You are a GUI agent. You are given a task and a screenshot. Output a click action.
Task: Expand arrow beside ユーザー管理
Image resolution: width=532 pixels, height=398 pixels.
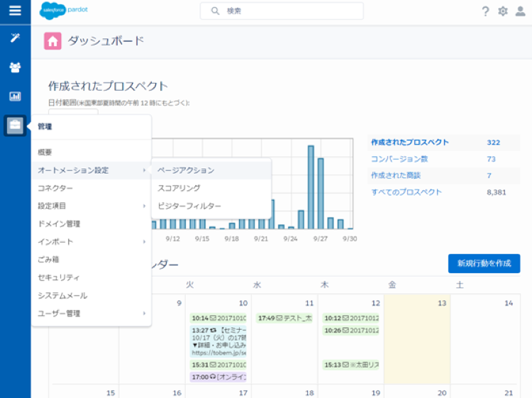tap(144, 313)
